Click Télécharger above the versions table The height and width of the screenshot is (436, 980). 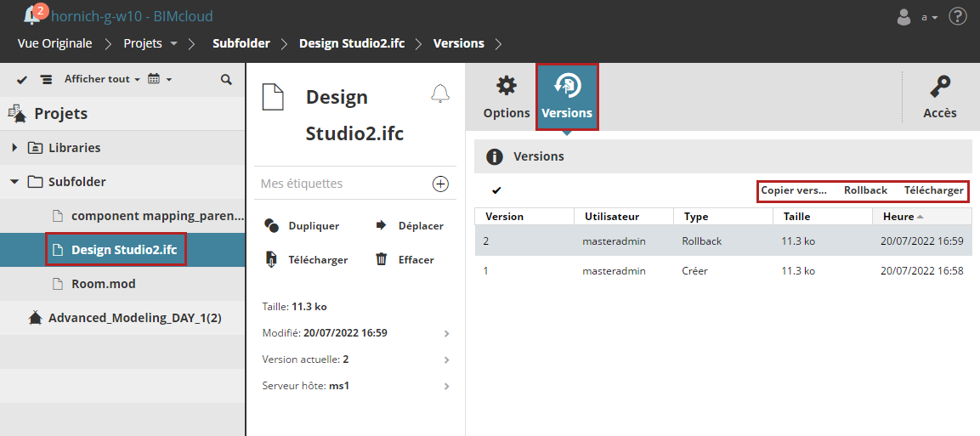click(x=933, y=190)
